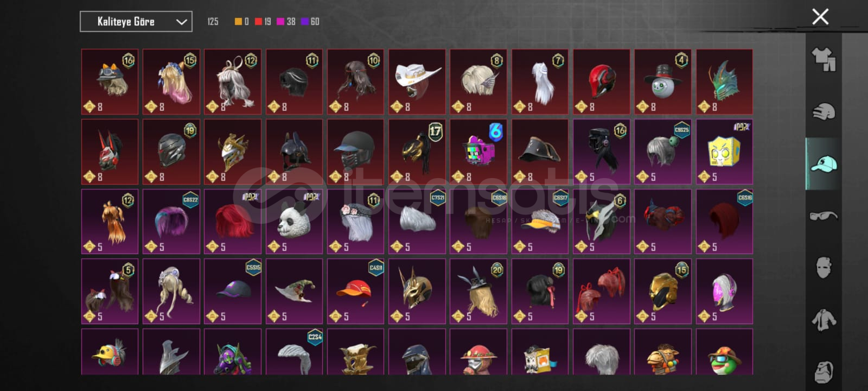Open the Kaliteye Göre sorting dropdown

coord(136,22)
